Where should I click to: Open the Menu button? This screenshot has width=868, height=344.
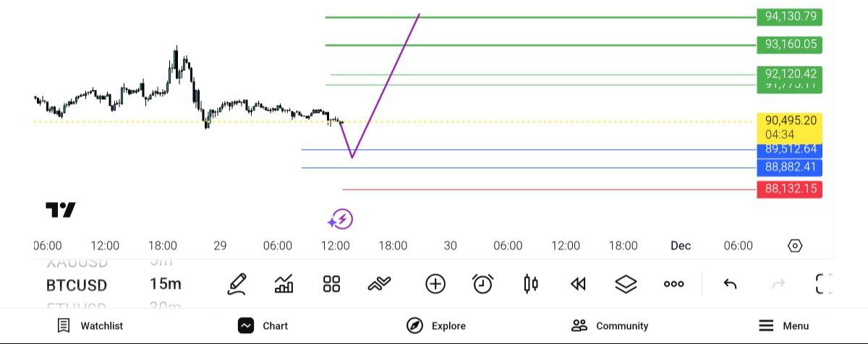pyautogui.click(x=783, y=326)
